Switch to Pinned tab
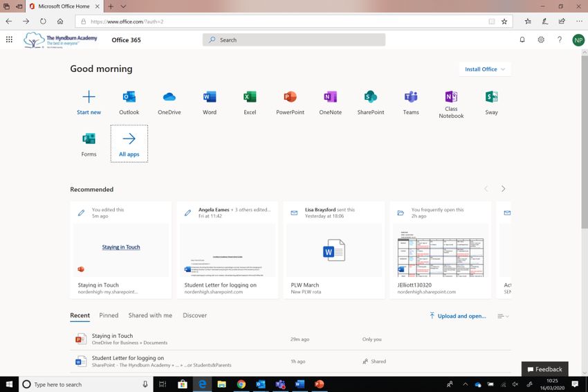The width and height of the screenshot is (588, 392). click(109, 315)
